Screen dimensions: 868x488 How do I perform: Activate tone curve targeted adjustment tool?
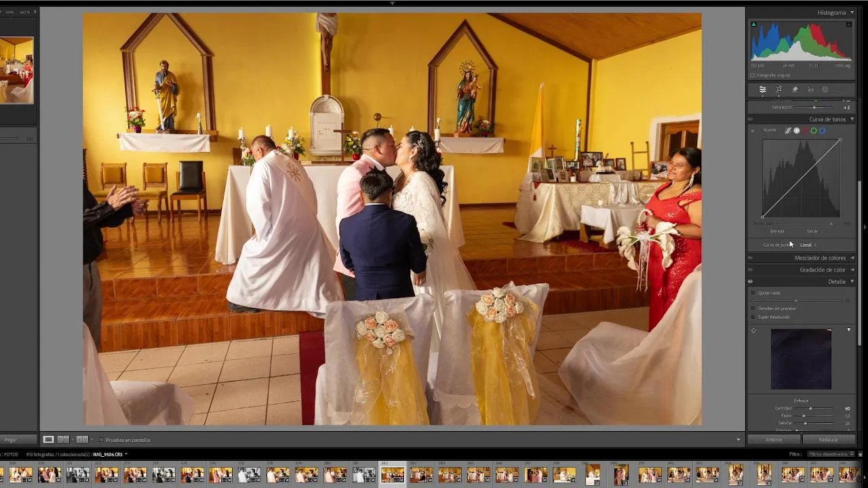pos(752,130)
